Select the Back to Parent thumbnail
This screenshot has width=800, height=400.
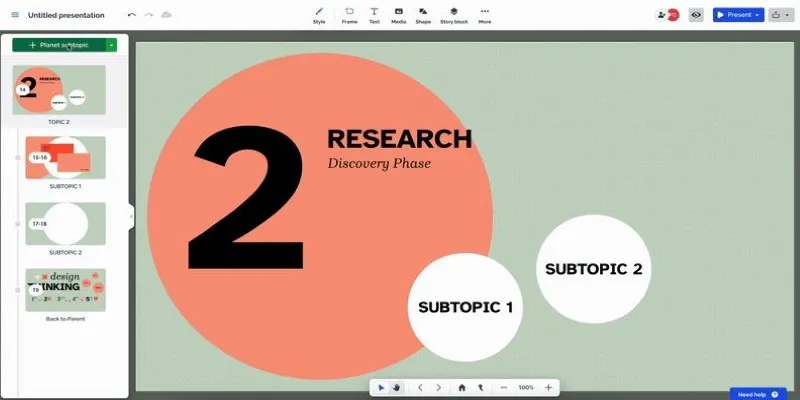65,290
